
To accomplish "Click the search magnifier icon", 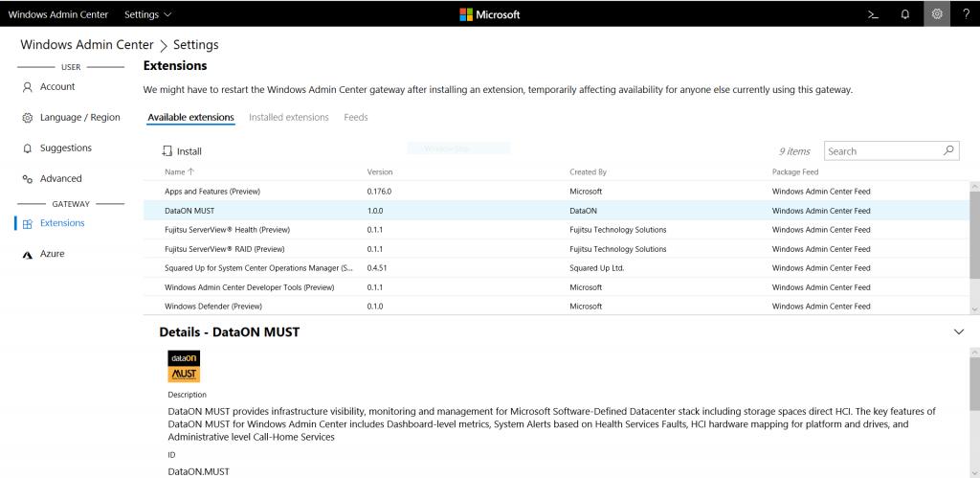I will coord(948,150).
